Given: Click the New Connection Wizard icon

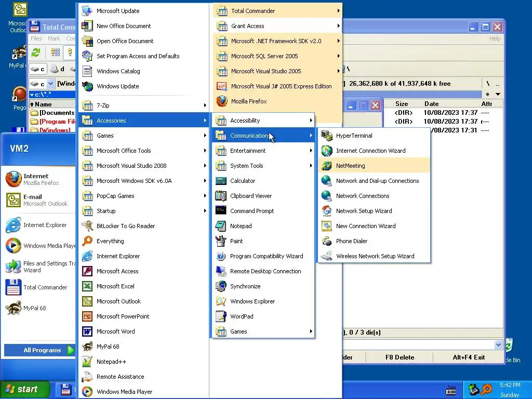Looking at the screenshot, I should (326, 226).
